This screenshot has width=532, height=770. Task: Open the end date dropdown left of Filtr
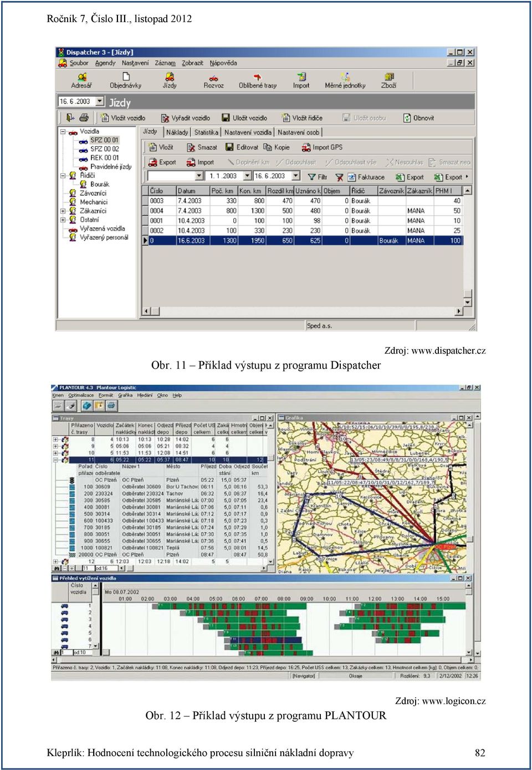point(295,176)
